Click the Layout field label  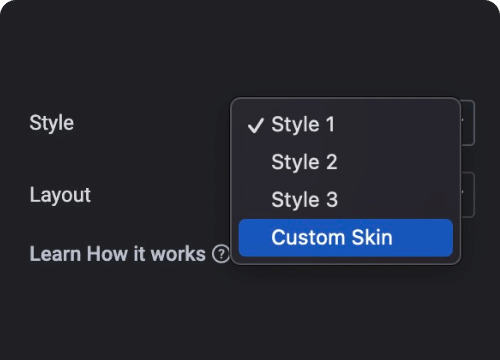point(60,195)
